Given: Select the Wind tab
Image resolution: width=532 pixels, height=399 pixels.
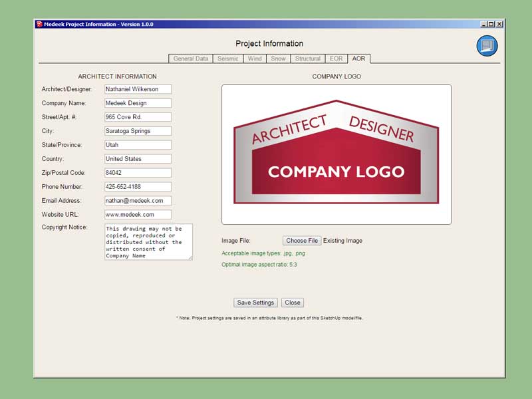Looking at the screenshot, I should [254, 59].
